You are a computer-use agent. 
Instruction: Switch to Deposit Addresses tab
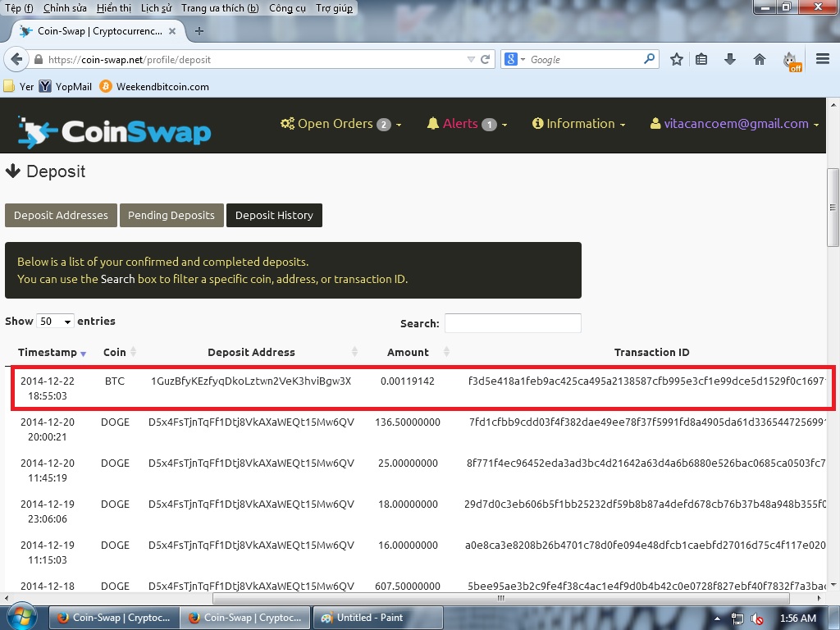click(x=61, y=216)
